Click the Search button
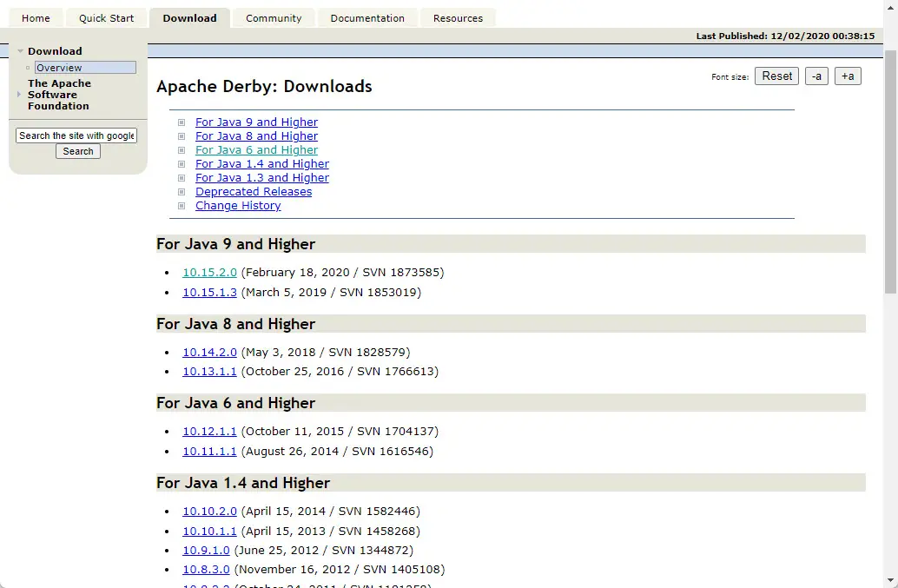Screen dimensions: 898x588 (78, 151)
